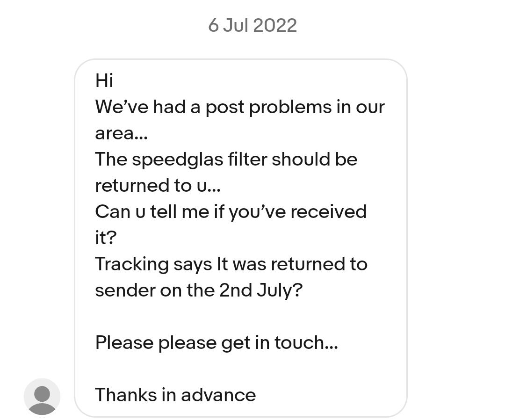Select the word 'problems' in message
Image resolution: width=505 pixels, height=420 pixels.
(x=290, y=108)
